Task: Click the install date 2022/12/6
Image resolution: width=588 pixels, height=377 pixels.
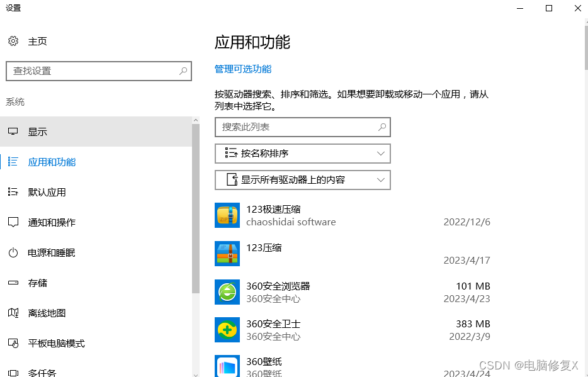Action: 467,222
